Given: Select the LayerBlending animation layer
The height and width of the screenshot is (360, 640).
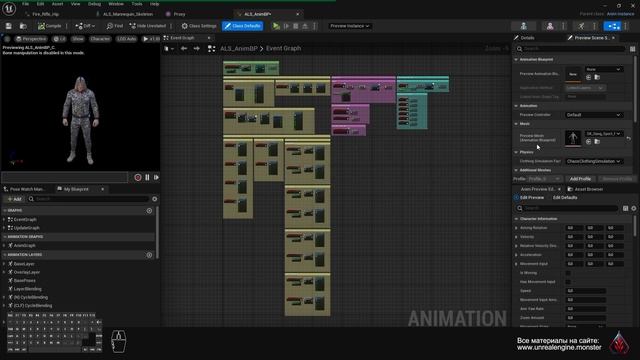Looking at the screenshot, I should (27, 289).
